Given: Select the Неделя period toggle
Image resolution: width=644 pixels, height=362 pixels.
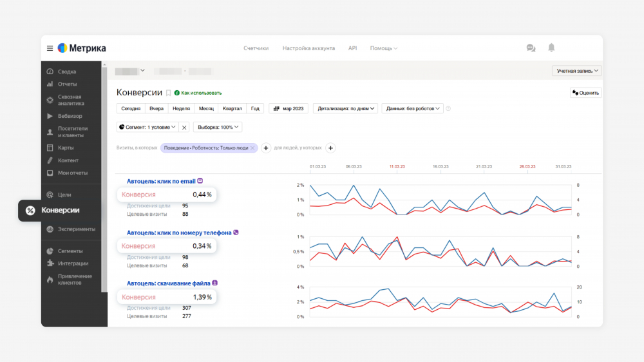Looking at the screenshot, I should [181, 108].
